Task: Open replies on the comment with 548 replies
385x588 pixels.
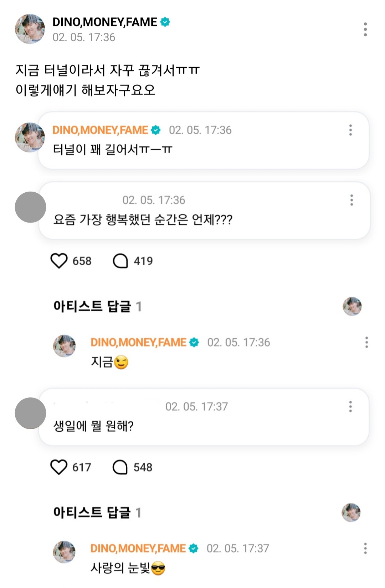Action: click(120, 467)
